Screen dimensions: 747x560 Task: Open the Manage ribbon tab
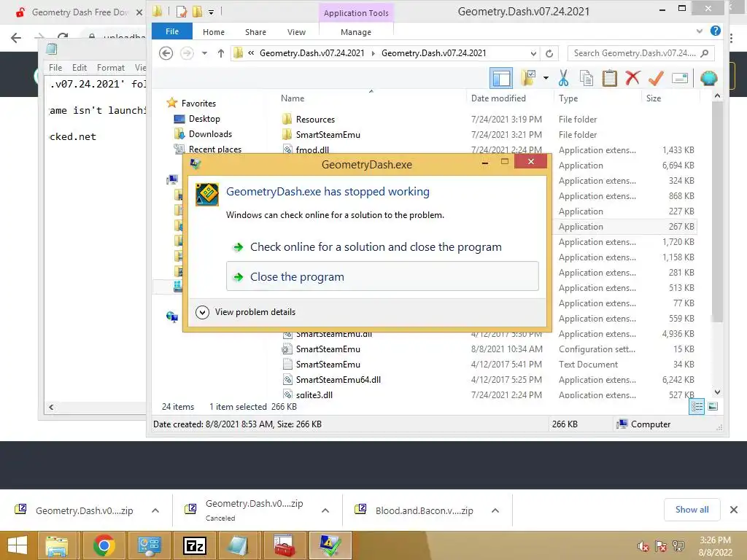pyautogui.click(x=356, y=32)
